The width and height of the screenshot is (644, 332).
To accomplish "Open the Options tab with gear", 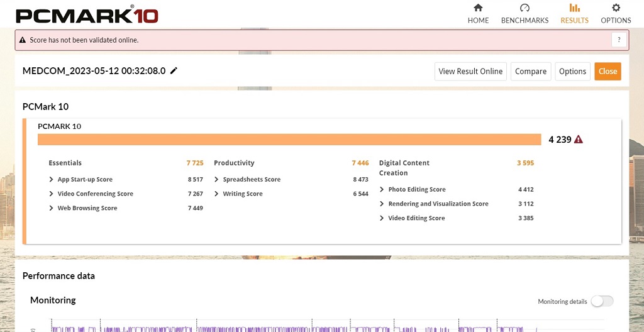I will (616, 14).
